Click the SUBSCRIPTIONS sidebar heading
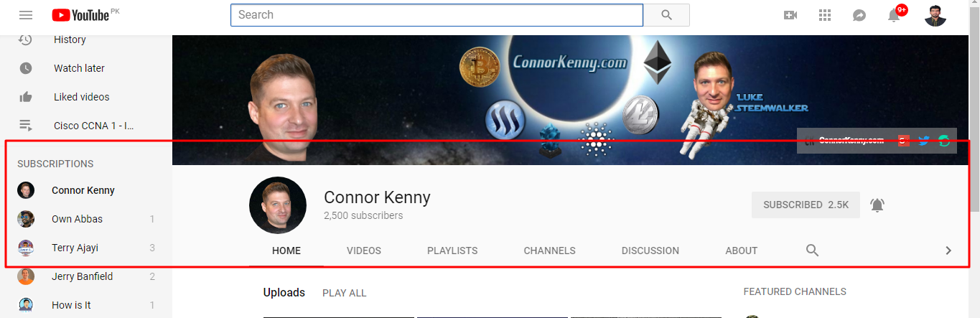The width and height of the screenshot is (980, 318). tap(55, 164)
